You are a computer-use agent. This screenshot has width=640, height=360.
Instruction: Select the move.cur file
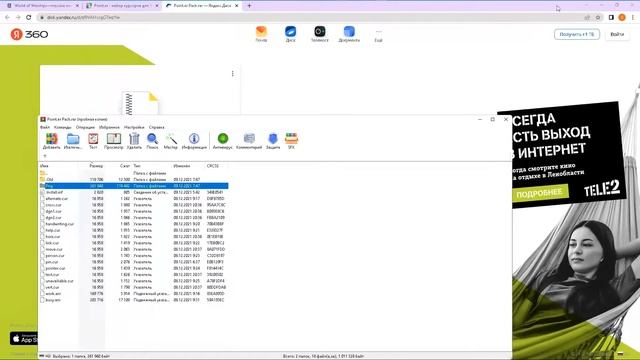click(x=134, y=249)
